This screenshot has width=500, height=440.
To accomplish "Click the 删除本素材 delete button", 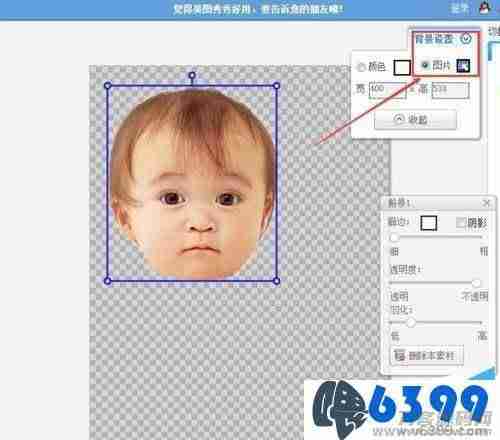I will click(x=427, y=356).
